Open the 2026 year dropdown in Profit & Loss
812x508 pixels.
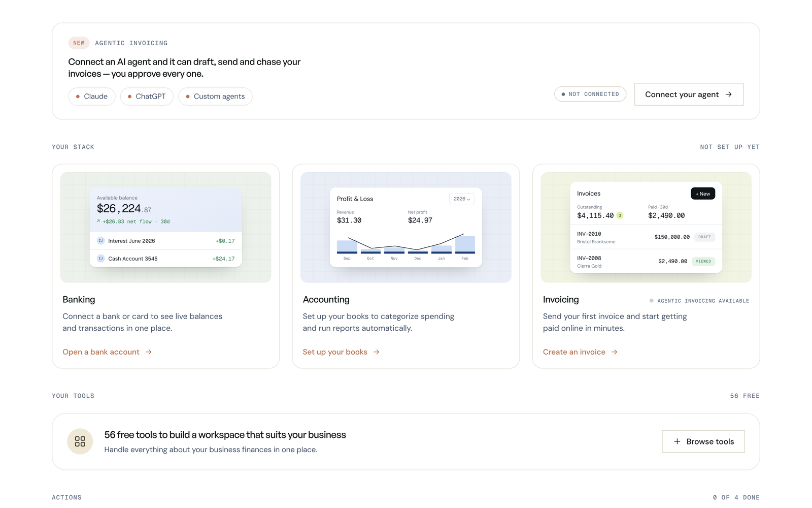click(x=462, y=199)
